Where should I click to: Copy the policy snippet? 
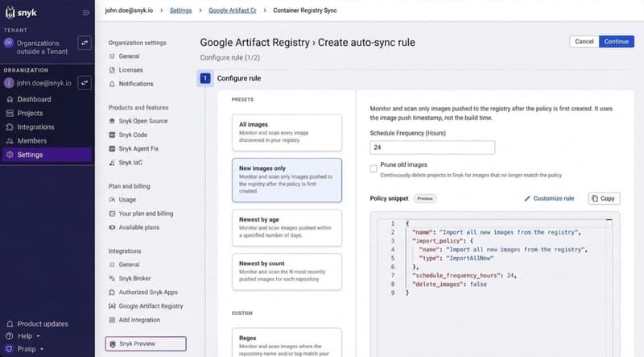[x=604, y=198]
